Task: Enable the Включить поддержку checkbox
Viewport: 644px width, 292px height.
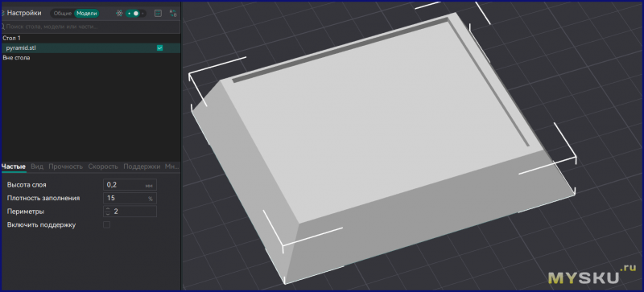Action: (107, 224)
